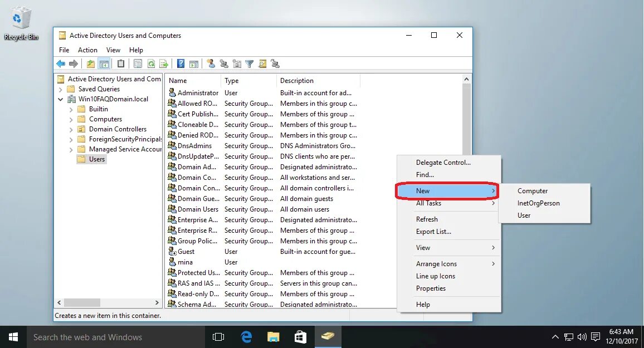
Task: Select the Domain Users row
Action: coord(263,209)
